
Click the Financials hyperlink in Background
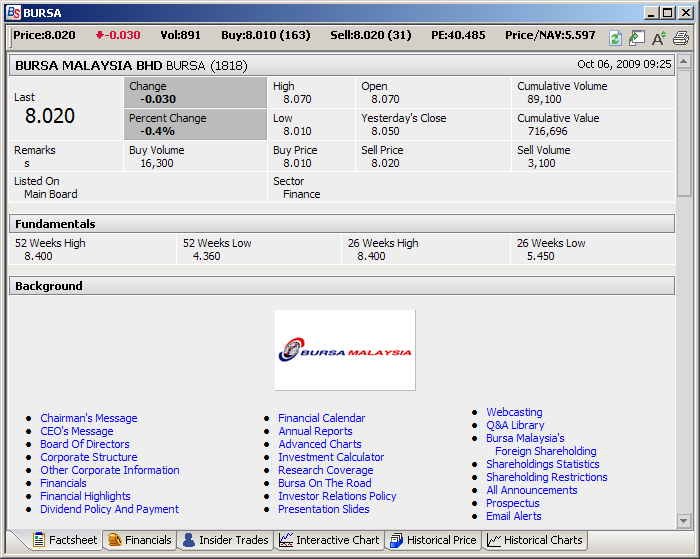63,483
